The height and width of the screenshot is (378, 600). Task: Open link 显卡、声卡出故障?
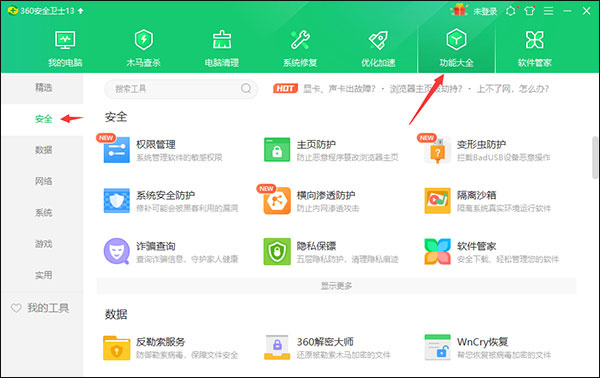339,89
